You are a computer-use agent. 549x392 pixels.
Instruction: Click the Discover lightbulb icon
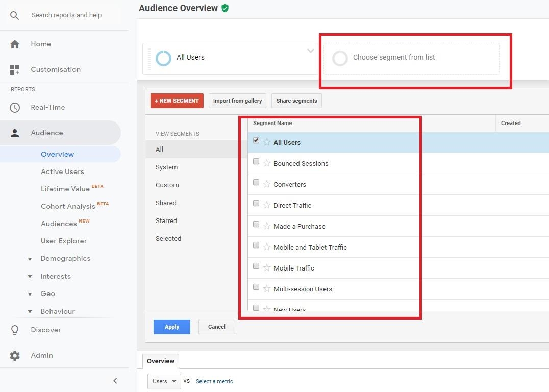click(x=15, y=330)
